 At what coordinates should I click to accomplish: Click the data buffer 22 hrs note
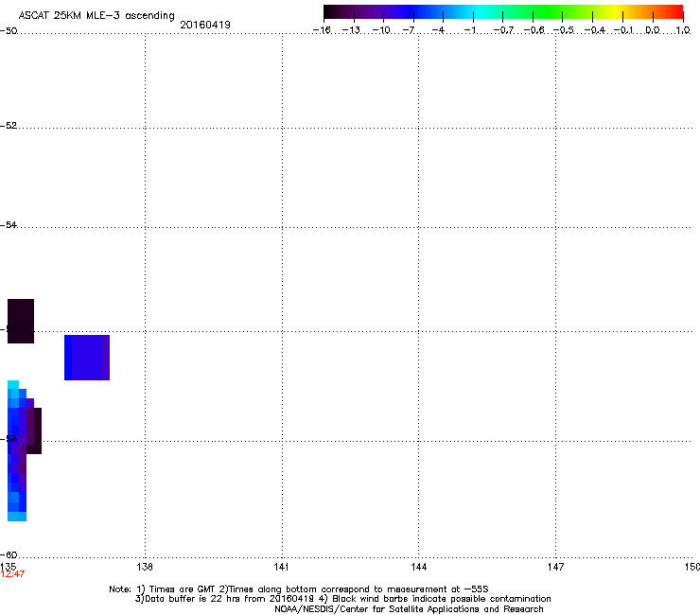[342, 599]
